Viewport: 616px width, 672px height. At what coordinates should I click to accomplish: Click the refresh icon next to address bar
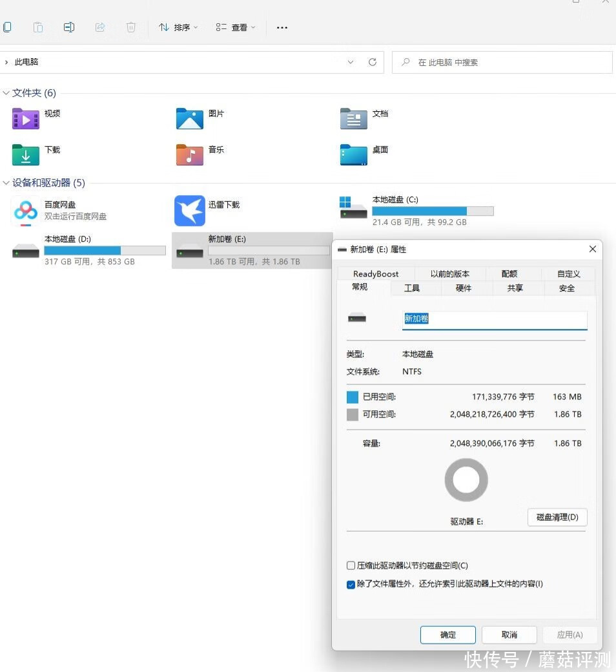(x=373, y=62)
